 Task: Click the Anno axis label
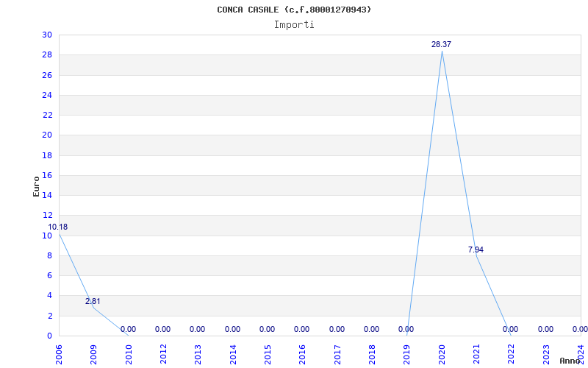(570, 361)
